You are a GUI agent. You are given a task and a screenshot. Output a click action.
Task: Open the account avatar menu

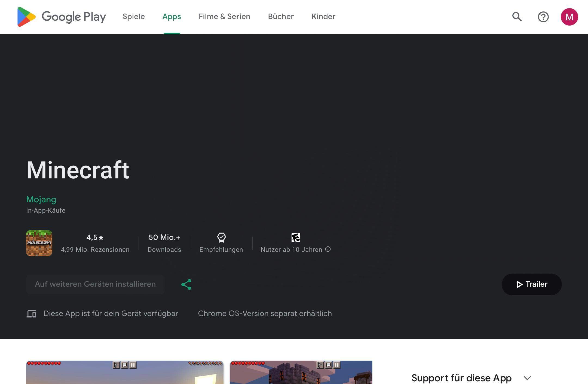pos(569,17)
